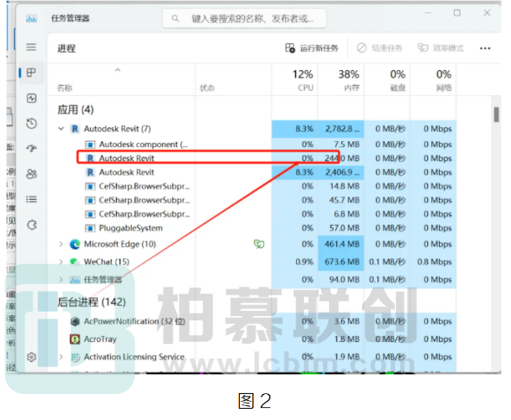Image resolution: width=511 pixels, height=420 pixels.
Task: Select AcPowerNotification (32 位) process
Action: pos(251,321)
